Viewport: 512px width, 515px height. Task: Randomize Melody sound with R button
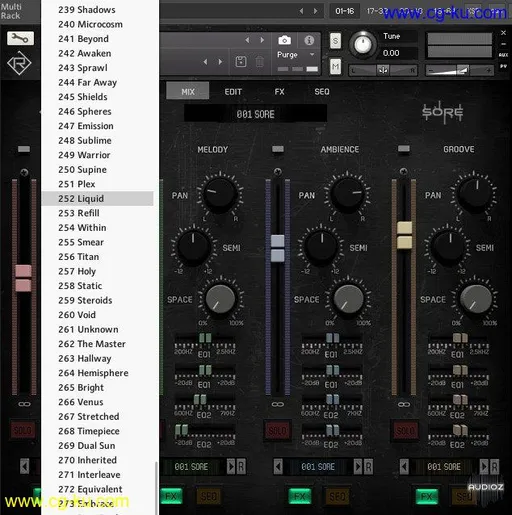(242, 466)
